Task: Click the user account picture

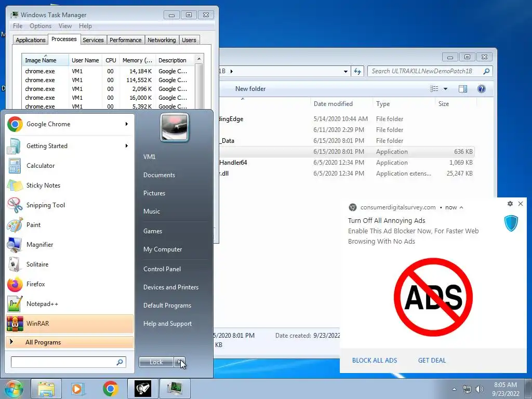Action: coord(175,128)
